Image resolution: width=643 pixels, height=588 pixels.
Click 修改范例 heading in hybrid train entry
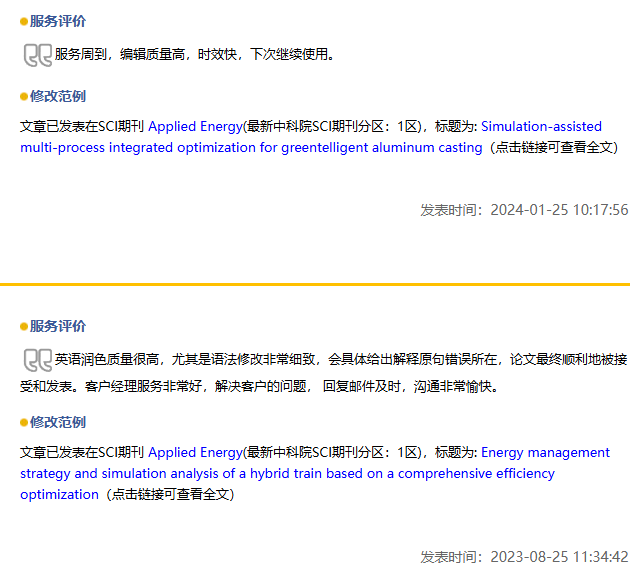[x=58, y=423]
